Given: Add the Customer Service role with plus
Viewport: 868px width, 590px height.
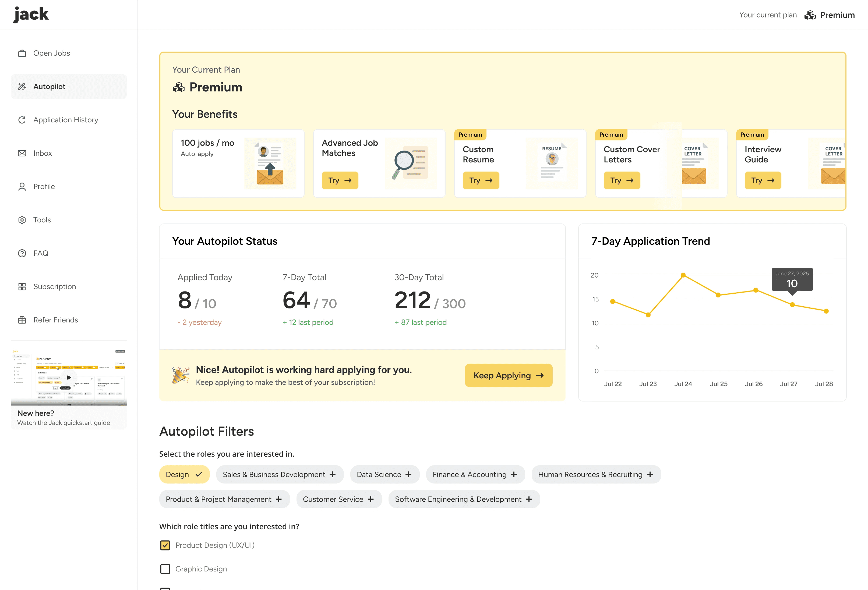Looking at the screenshot, I should point(371,499).
